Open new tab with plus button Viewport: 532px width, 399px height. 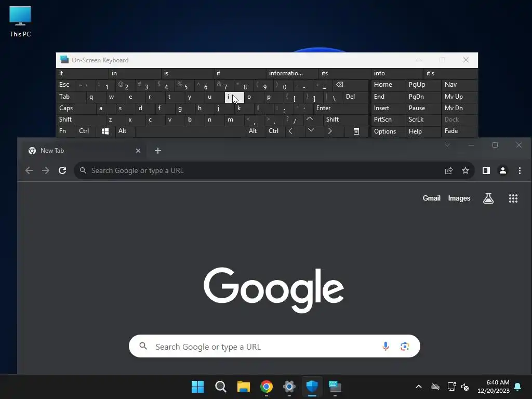[x=158, y=151]
